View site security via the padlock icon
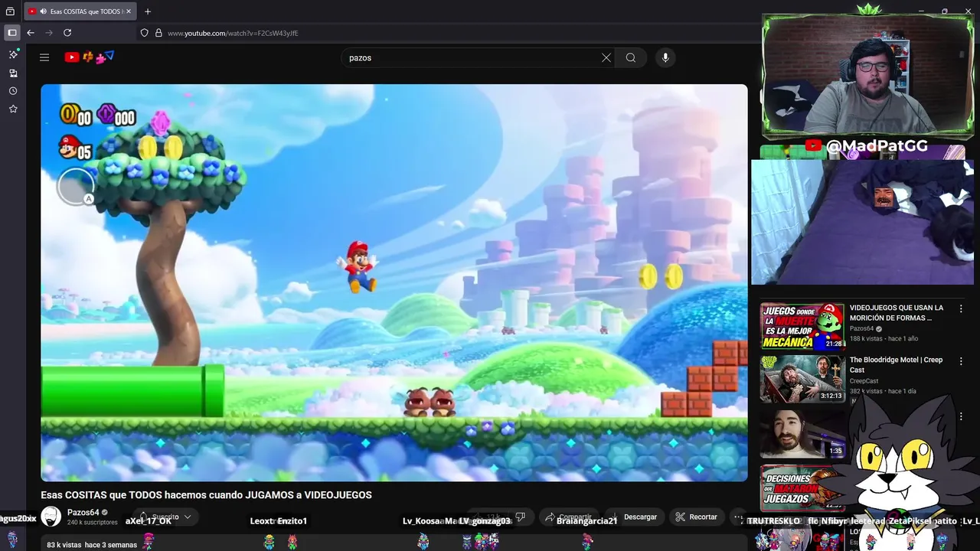The width and height of the screenshot is (980, 551). tap(158, 33)
